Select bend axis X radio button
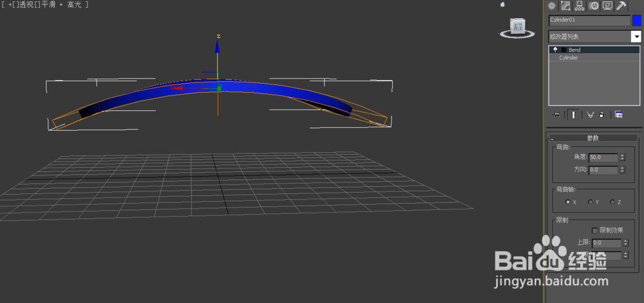The image size is (644, 303). (x=568, y=202)
